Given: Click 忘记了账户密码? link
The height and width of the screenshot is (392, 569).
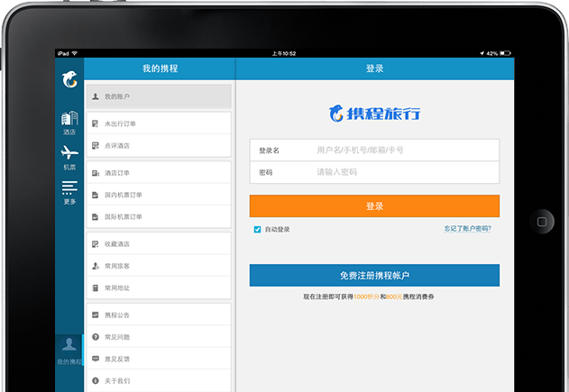Looking at the screenshot, I should (x=467, y=229).
